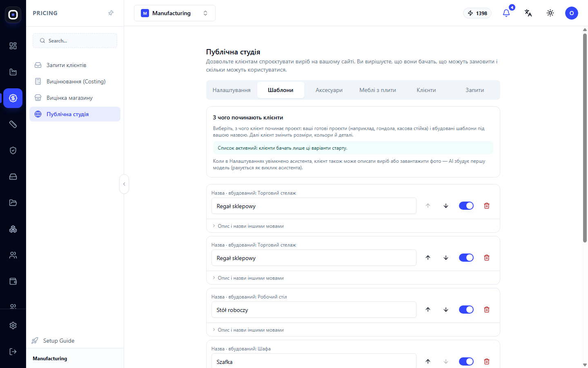Switch to the Меблі з плити tab
Screen dimensions: 588x368
378,90
